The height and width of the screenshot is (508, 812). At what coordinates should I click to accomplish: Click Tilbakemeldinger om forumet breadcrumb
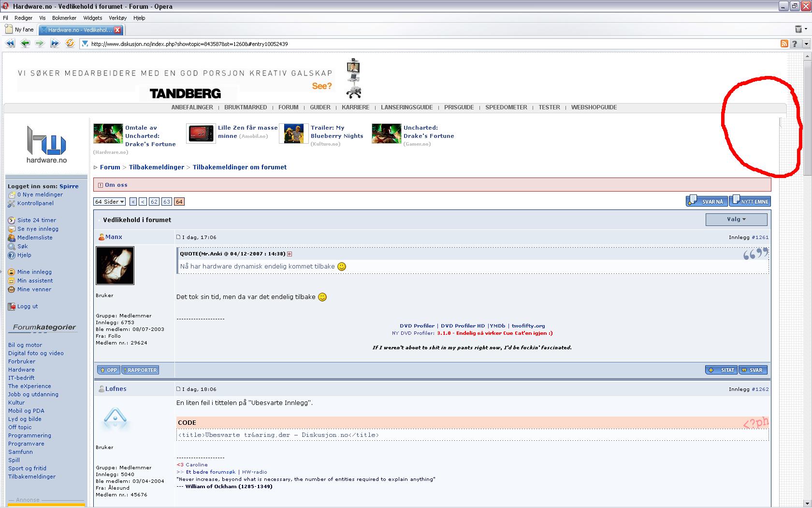(x=240, y=167)
